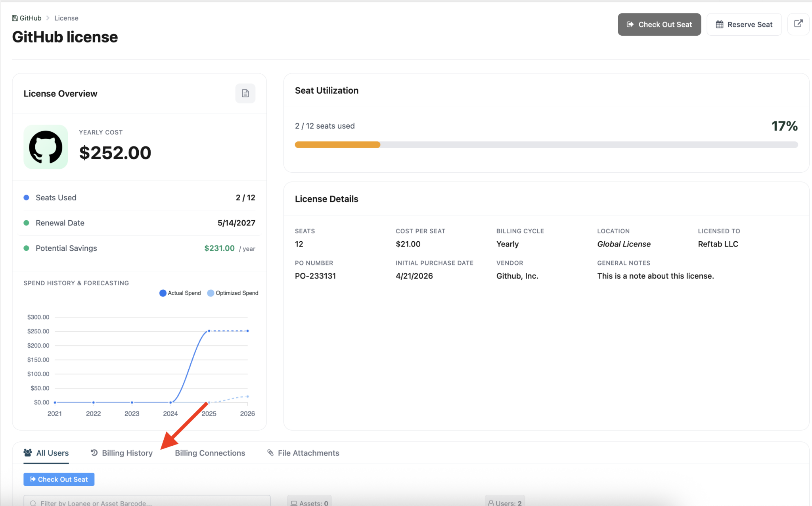Open the Billing History tab
812x506 pixels.
[x=122, y=453]
